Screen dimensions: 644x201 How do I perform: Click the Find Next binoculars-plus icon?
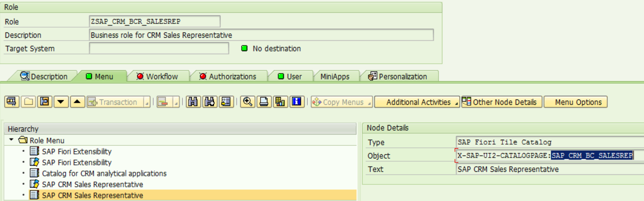pos(210,102)
